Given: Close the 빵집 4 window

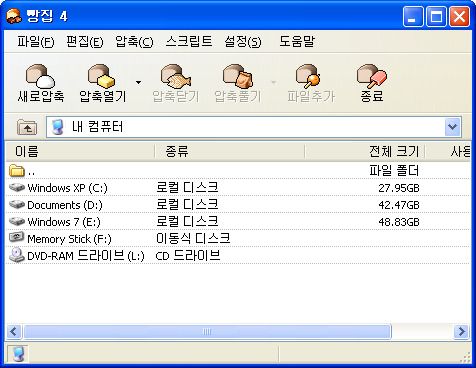Looking at the screenshot, I should coord(460,16).
